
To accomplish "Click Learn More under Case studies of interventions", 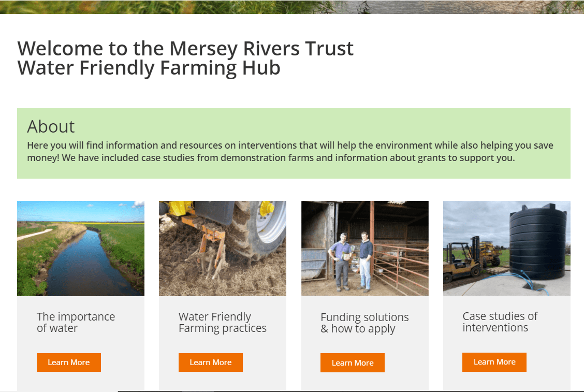I will (494, 362).
